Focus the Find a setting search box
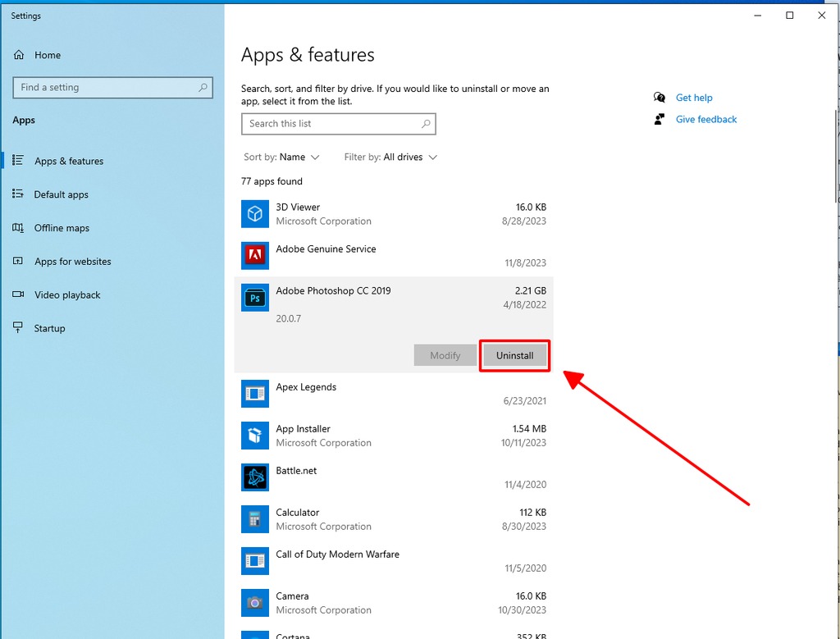 click(x=112, y=87)
